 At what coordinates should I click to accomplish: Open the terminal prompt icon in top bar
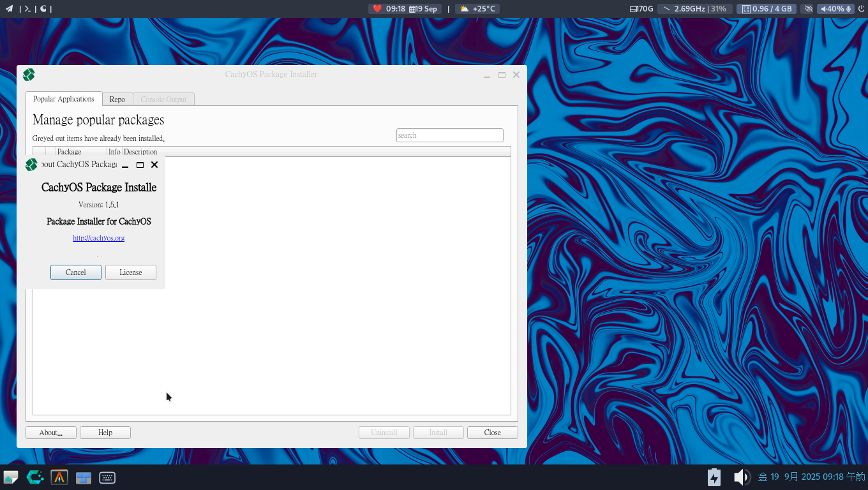click(x=27, y=9)
